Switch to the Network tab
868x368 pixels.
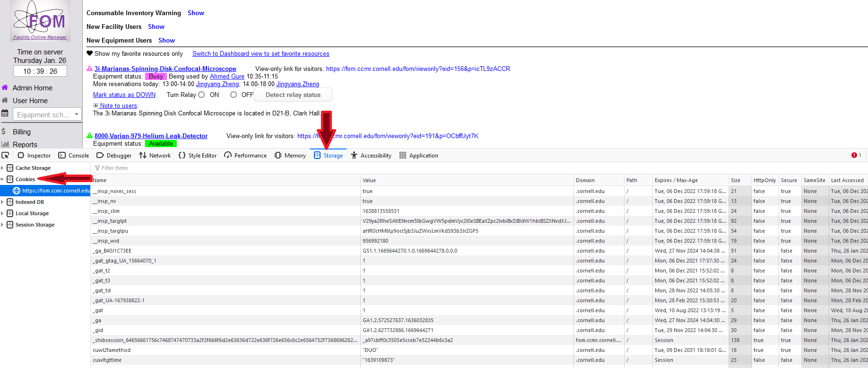click(x=155, y=155)
